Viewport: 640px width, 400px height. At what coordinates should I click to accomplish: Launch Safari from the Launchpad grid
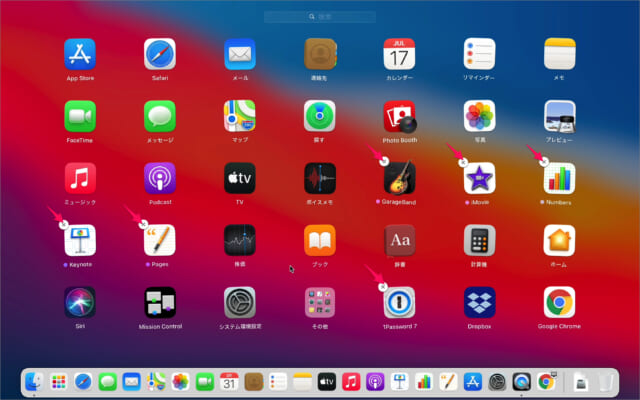click(160, 54)
